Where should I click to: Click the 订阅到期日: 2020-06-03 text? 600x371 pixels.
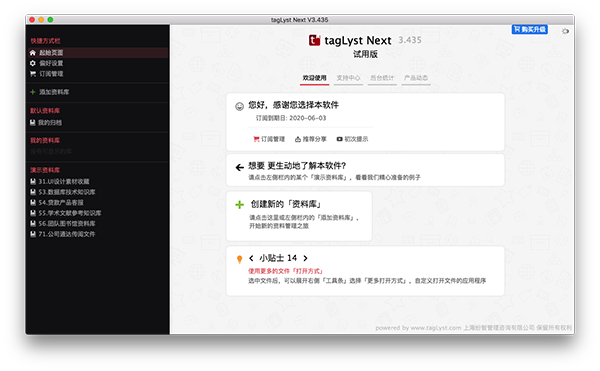pyautogui.click(x=291, y=118)
